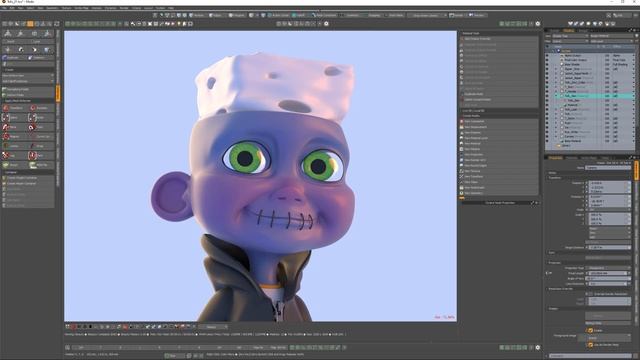This screenshot has height=360, width=640.
Task: Switch to Polygons selection mode
Action: pos(237,15)
